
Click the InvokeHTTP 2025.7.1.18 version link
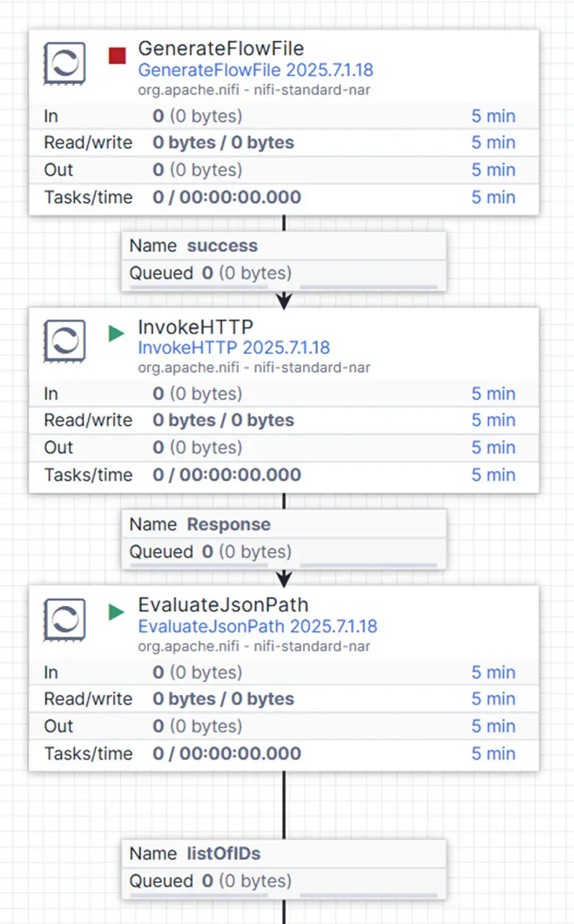click(234, 349)
